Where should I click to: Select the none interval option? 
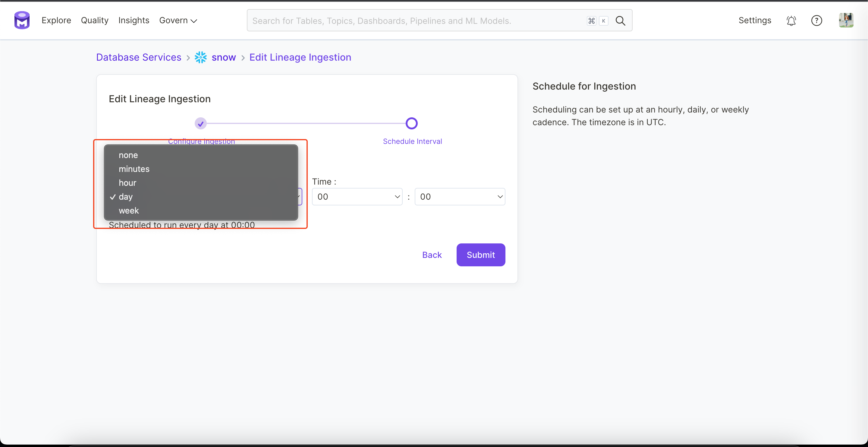click(128, 155)
